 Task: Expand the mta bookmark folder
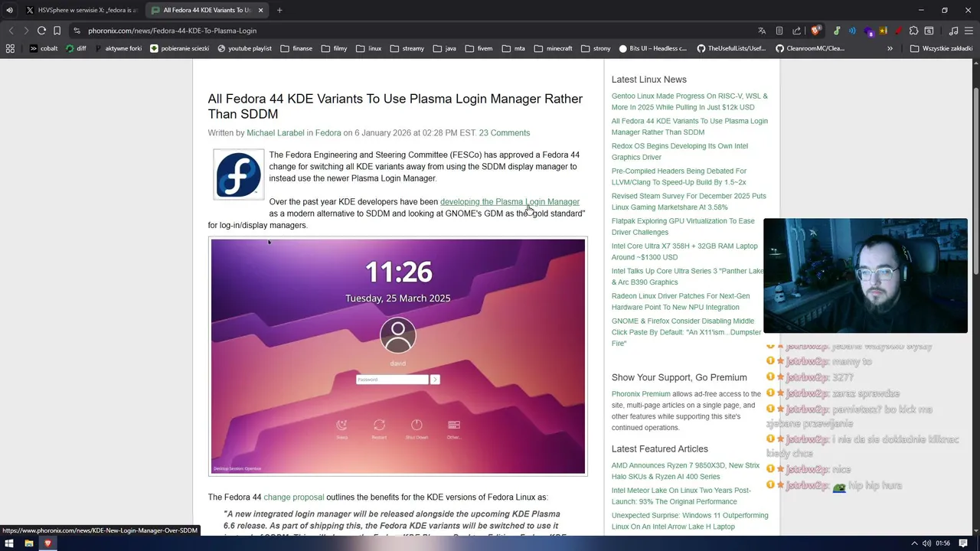tap(514, 48)
